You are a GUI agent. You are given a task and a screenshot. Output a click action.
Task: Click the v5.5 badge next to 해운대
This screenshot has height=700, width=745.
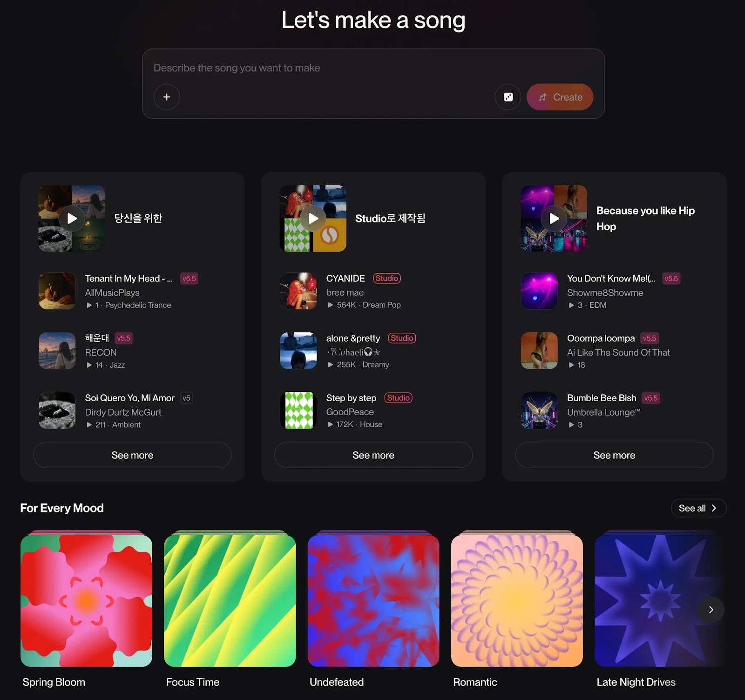click(x=123, y=338)
